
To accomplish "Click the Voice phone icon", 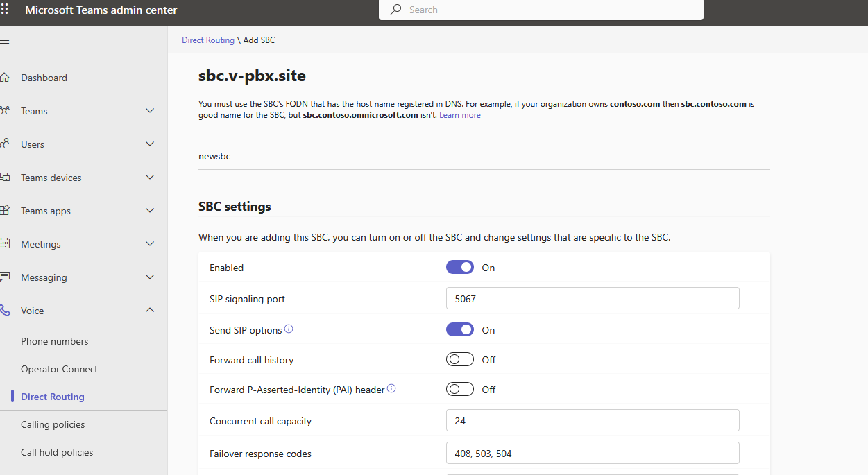I will click(x=4, y=310).
